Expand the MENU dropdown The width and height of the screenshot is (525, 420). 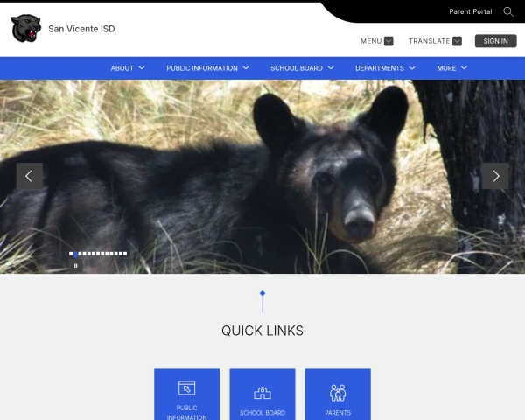376,41
